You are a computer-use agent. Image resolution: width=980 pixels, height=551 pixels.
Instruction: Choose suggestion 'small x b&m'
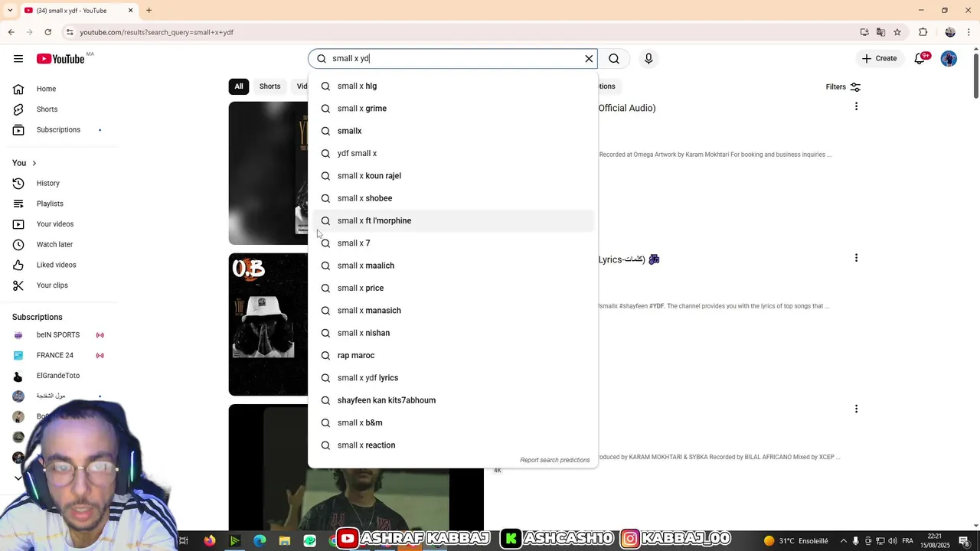point(453,423)
